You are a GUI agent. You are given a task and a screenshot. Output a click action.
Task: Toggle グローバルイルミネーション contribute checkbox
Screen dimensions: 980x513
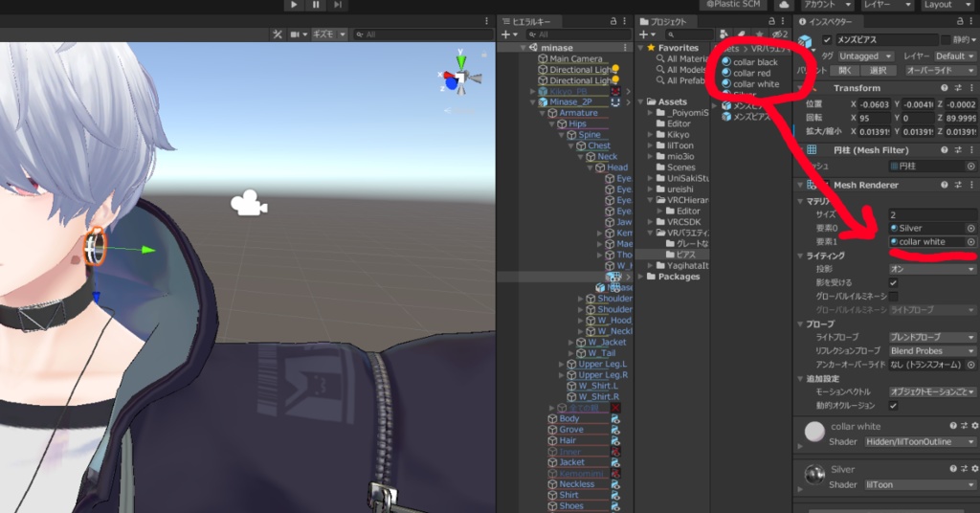pos(894,296)
